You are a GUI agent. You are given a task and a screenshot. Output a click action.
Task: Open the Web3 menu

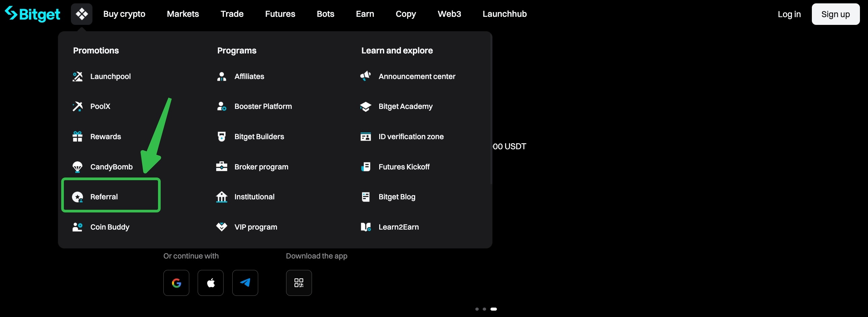(449, 14)
